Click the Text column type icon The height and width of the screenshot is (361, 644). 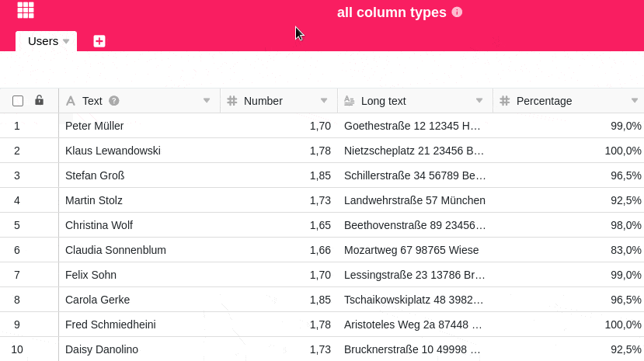point(71,101)
